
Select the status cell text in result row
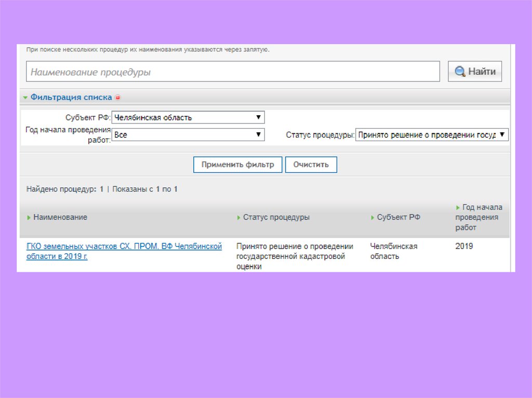295,256
